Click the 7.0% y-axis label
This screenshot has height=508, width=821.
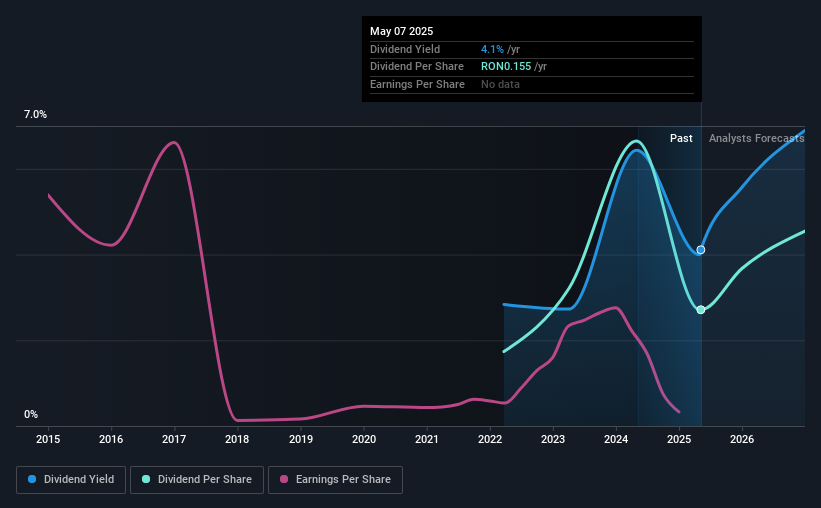[x=35, y=114]
